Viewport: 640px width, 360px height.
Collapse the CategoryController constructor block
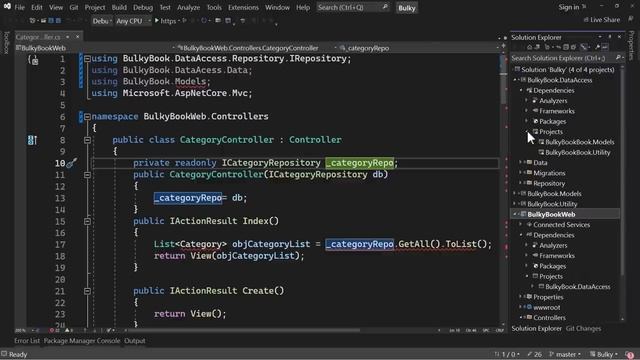(x=87, y=175)
